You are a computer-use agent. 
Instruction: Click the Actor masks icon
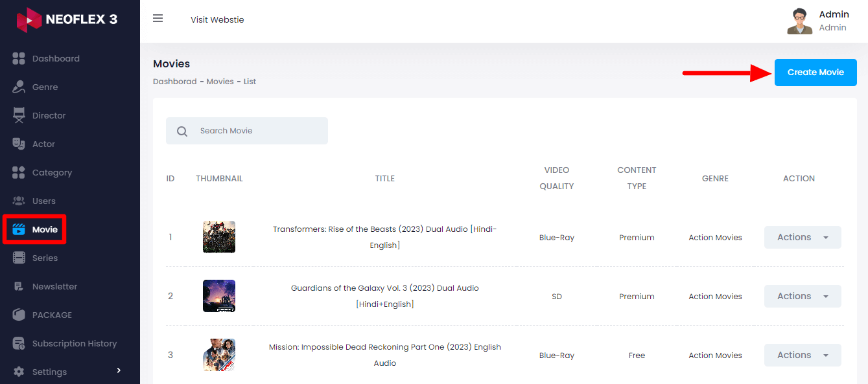19,144
